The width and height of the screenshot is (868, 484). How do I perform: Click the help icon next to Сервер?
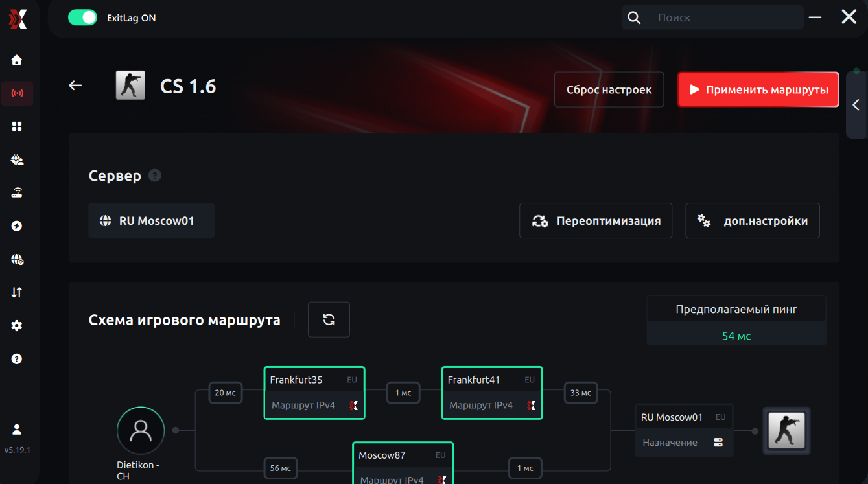click(154, 176)
